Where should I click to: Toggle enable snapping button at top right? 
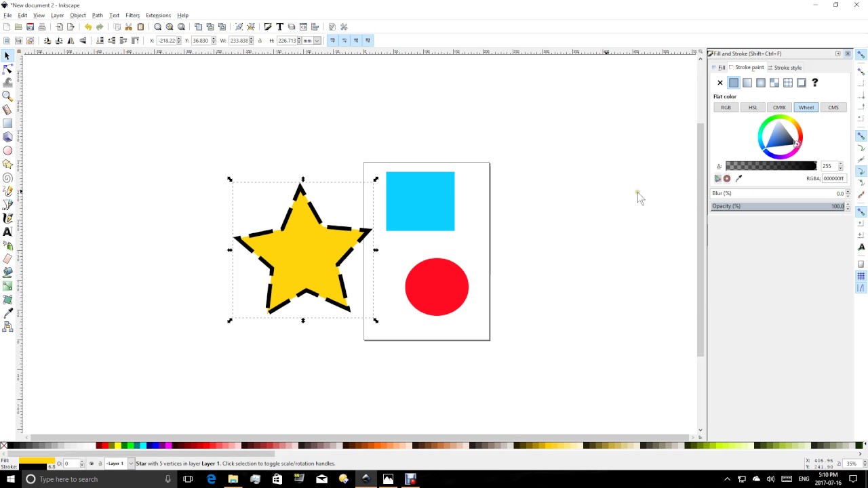pos(861,56)
